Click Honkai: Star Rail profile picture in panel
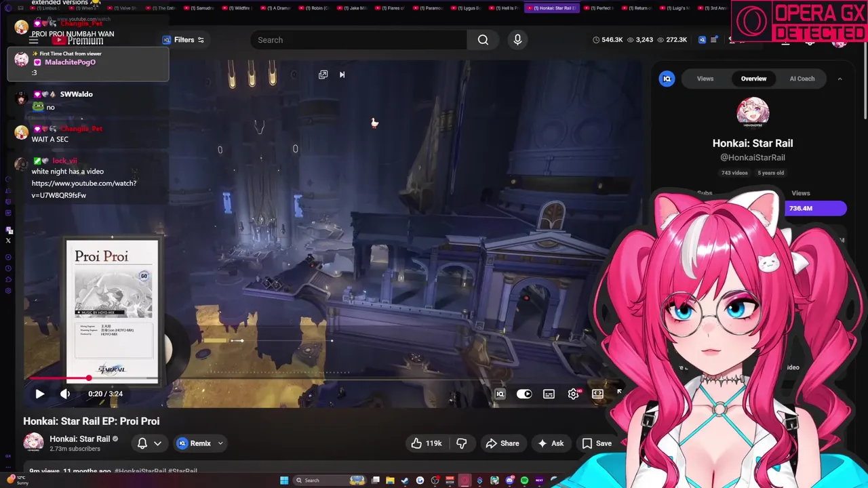Image resolution: width=868 pixels, height=488 pixels. pos(753,113)
